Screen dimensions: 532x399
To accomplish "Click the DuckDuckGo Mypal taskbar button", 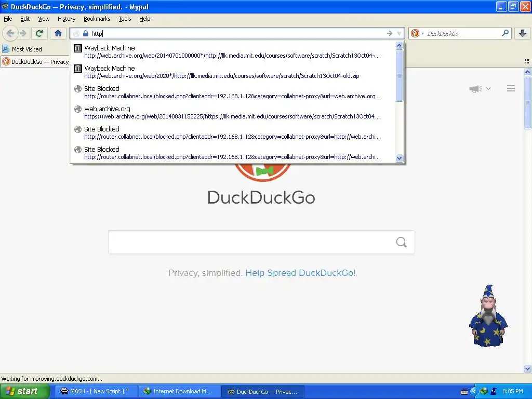I will coord(263,392).
